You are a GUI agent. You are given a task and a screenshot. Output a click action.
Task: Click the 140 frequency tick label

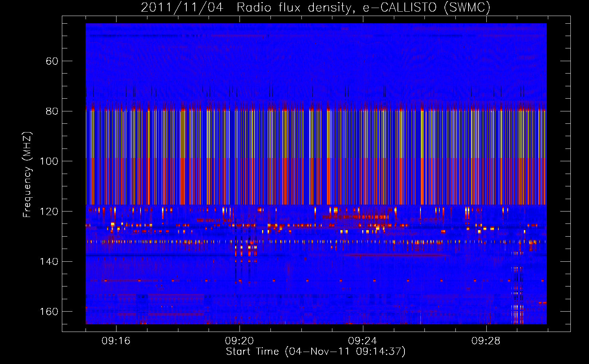49,261
